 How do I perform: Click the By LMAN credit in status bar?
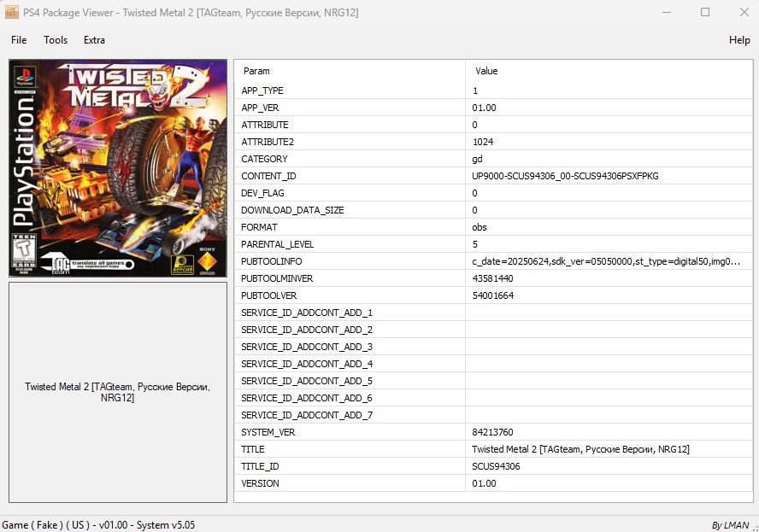[x=731, y=525]
